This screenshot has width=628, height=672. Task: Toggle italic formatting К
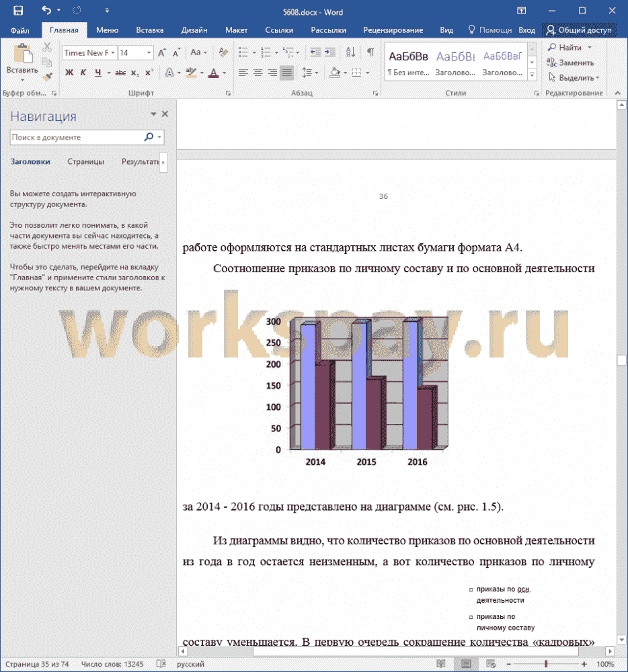coord(83,73)
